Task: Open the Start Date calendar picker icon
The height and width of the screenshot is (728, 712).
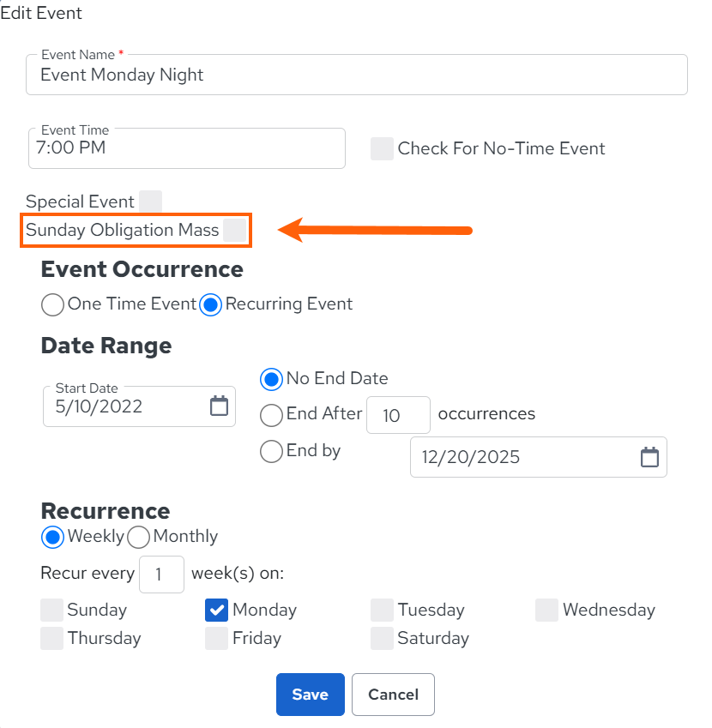Action: click(219, 406)
